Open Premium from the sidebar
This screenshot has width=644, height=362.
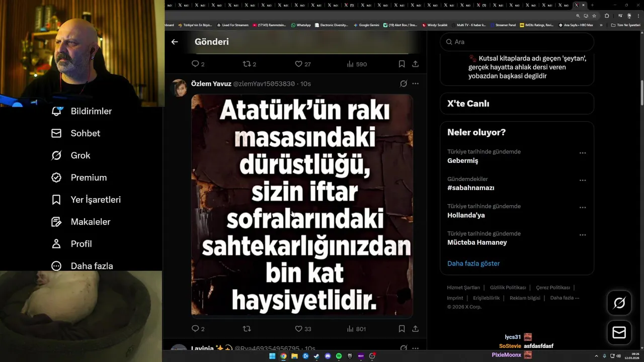(79, 177)
